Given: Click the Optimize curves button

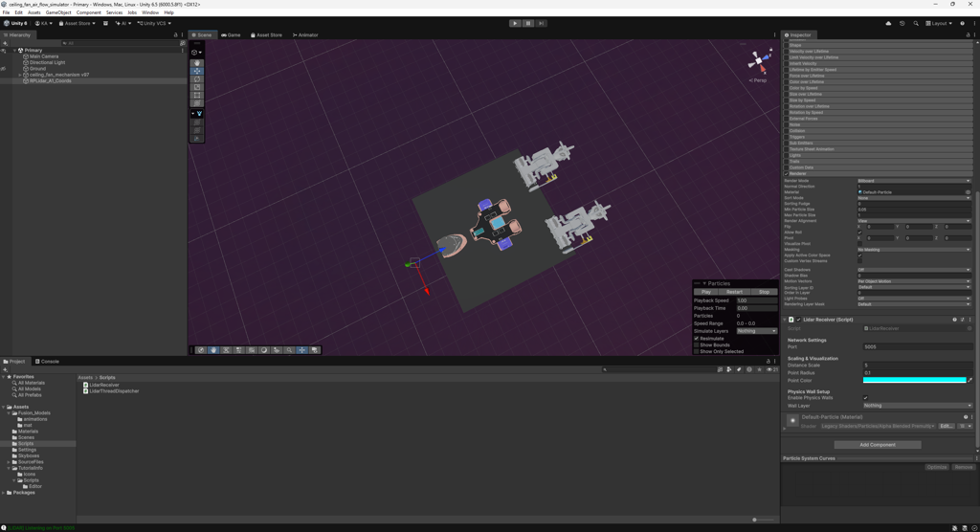Looking at the screenshot, I should [937, 467].
